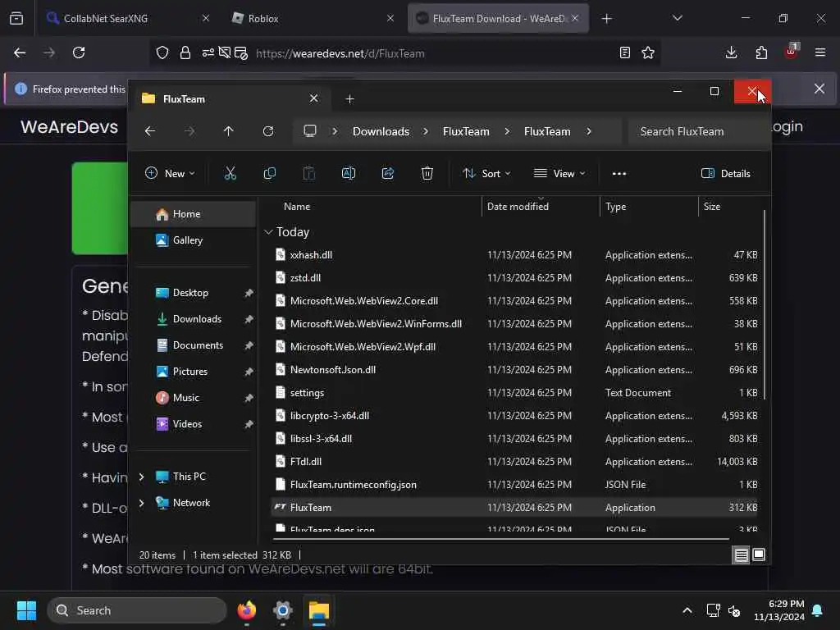Screen dimensions: 840x630
Task: Click the Delete trash icon in Explorer toolbar
Action: (x=427, y=173)
